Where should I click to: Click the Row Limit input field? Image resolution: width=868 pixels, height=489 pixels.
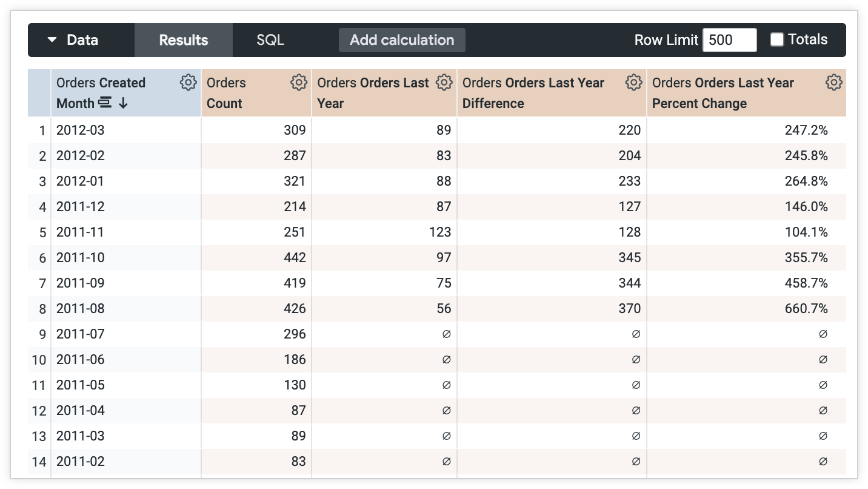tap(729, 39)
